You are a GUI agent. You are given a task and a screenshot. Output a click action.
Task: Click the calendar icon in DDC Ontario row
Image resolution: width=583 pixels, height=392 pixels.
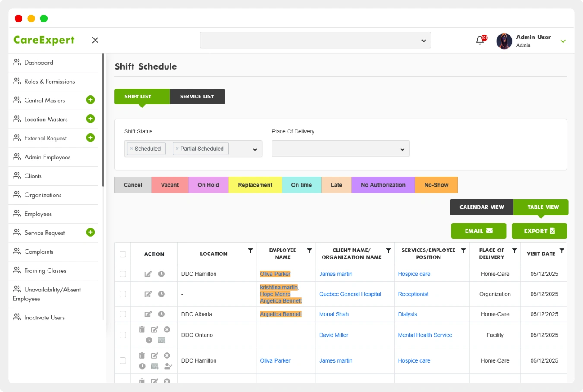pos(162,340)
